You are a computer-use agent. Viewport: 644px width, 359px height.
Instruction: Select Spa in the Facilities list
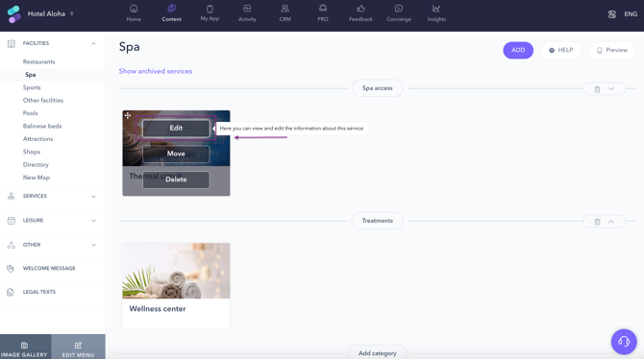coord(31,75)
